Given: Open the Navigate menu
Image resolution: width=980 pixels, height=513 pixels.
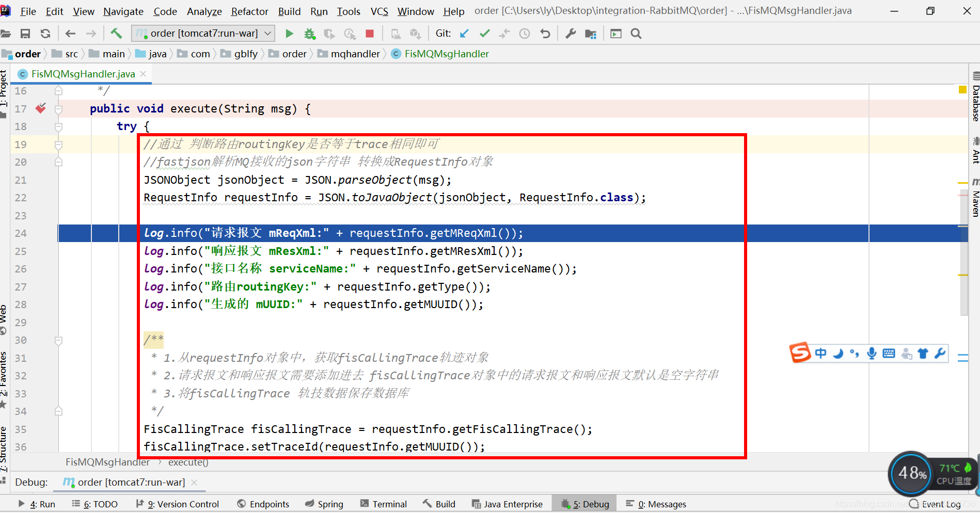Looking at the screenshot, I should click(123, 11).
